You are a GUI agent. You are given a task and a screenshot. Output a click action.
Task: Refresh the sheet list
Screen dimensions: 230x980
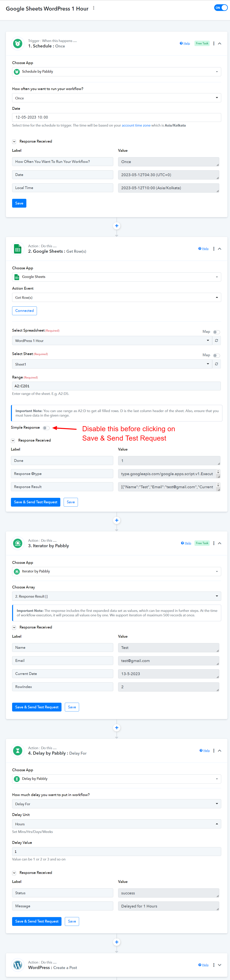click(216, 364)
